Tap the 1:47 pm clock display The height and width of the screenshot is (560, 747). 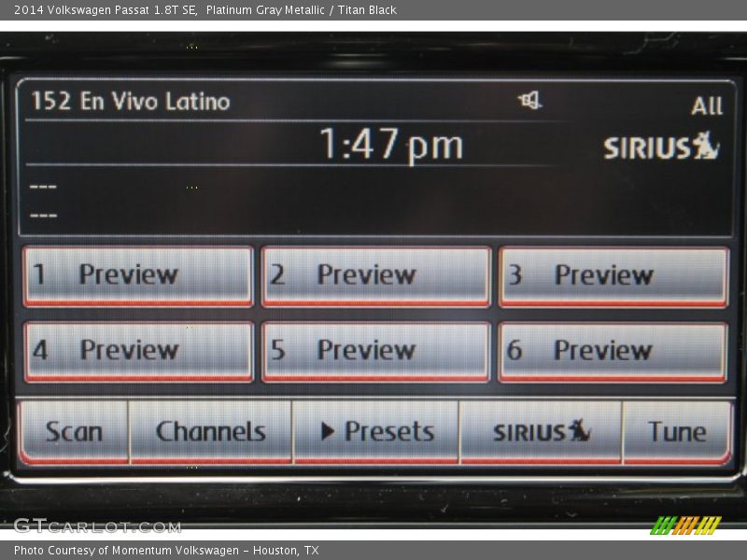click(390, 145)
